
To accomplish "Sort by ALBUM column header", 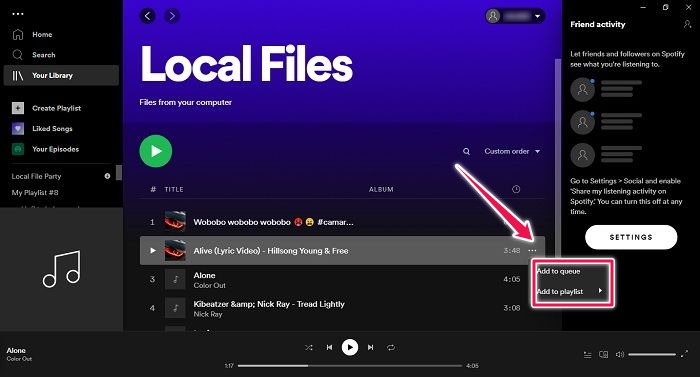I will point(381,189).
